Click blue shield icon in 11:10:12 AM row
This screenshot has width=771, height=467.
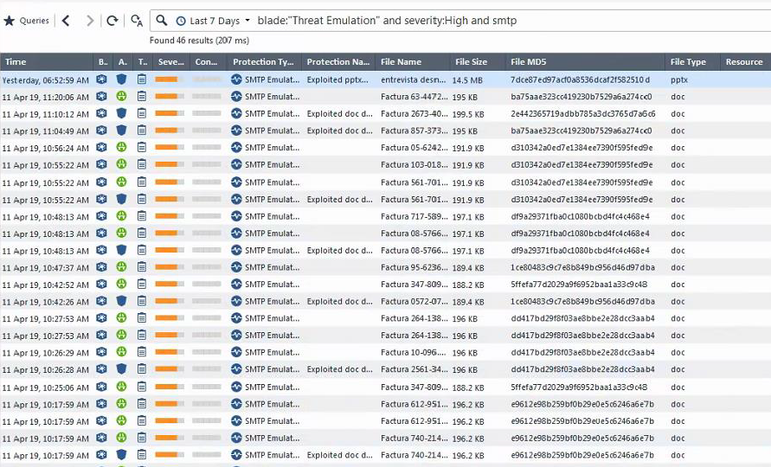coord(122,114)
